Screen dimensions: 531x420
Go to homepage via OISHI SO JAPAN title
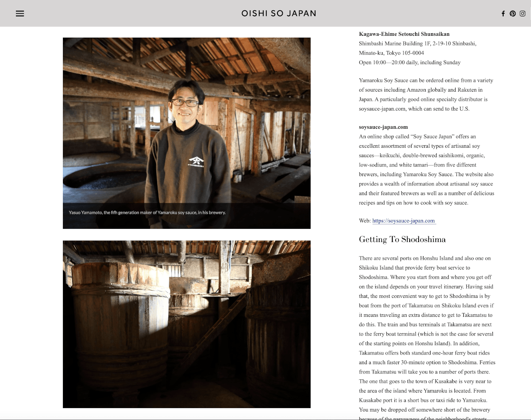(x=279, y=13)
